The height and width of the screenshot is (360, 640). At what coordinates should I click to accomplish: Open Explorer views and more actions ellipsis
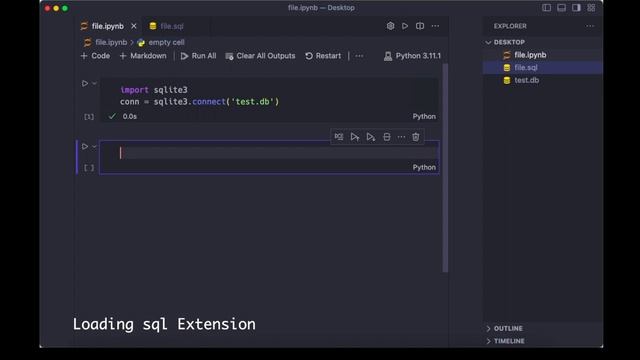tap(590, 26)
